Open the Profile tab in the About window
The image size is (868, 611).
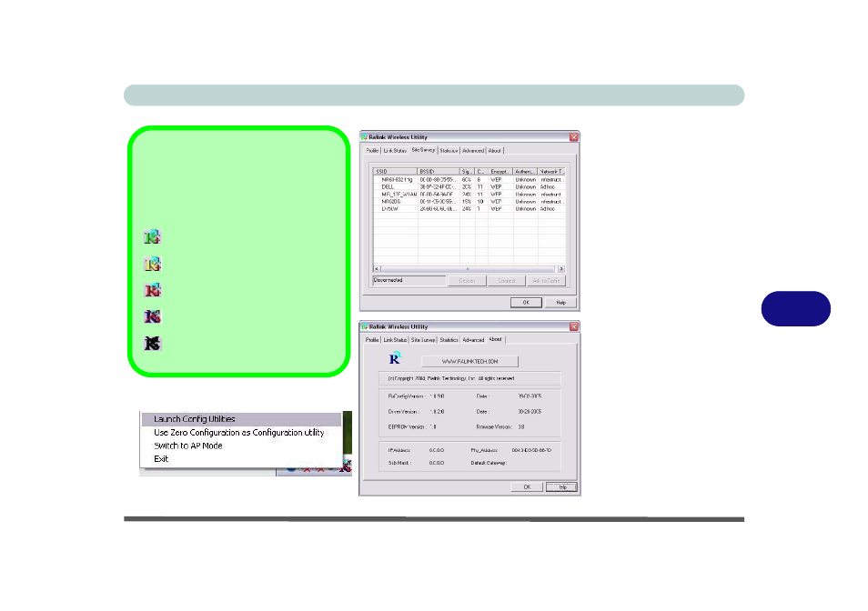(x=372, y=340)
